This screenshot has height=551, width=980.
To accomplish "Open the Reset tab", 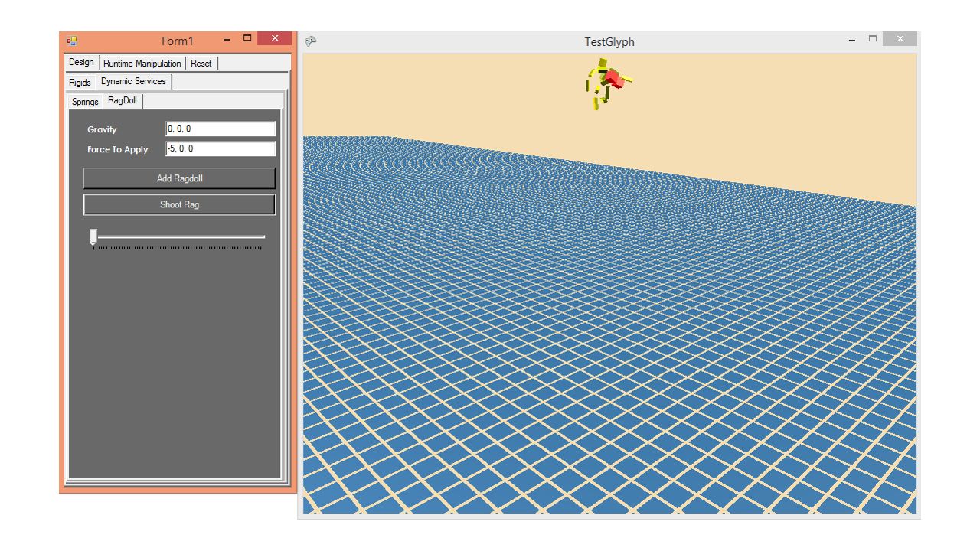I will 201,63.
